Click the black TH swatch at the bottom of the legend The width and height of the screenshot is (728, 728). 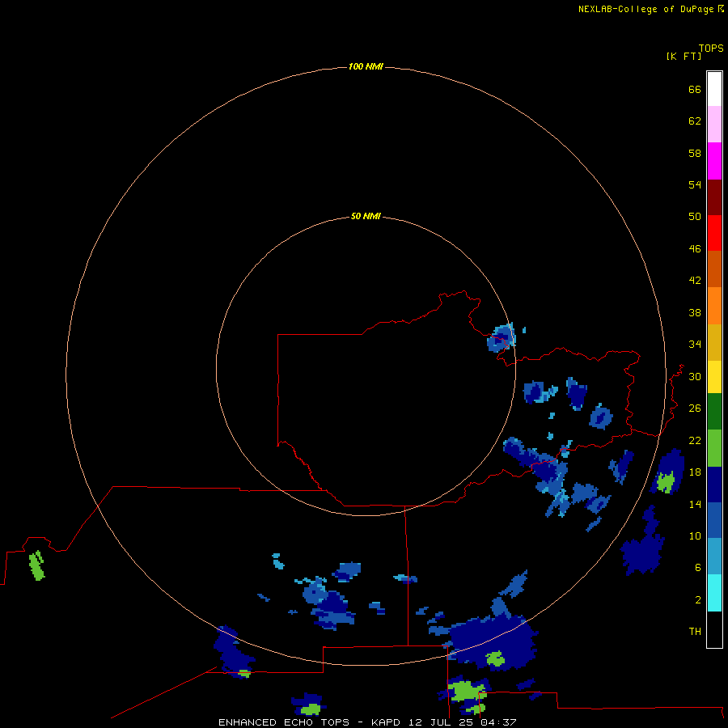point(714,629)
